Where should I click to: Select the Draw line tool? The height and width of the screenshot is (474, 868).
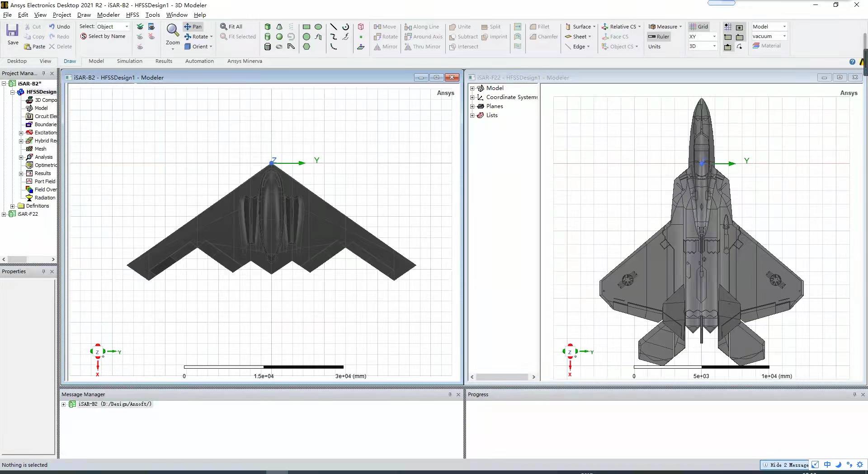(334, 27)
